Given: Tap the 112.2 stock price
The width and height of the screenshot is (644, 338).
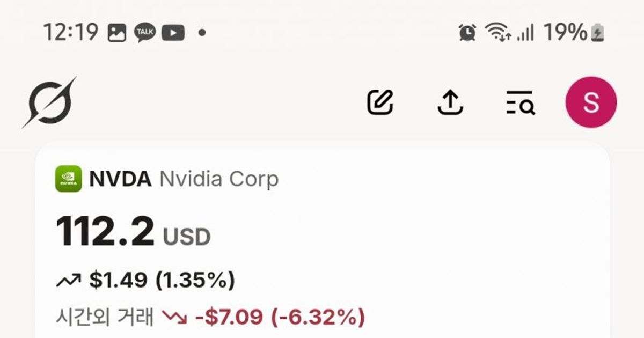Looking at the screenshot, I should (x=105, y=232).
